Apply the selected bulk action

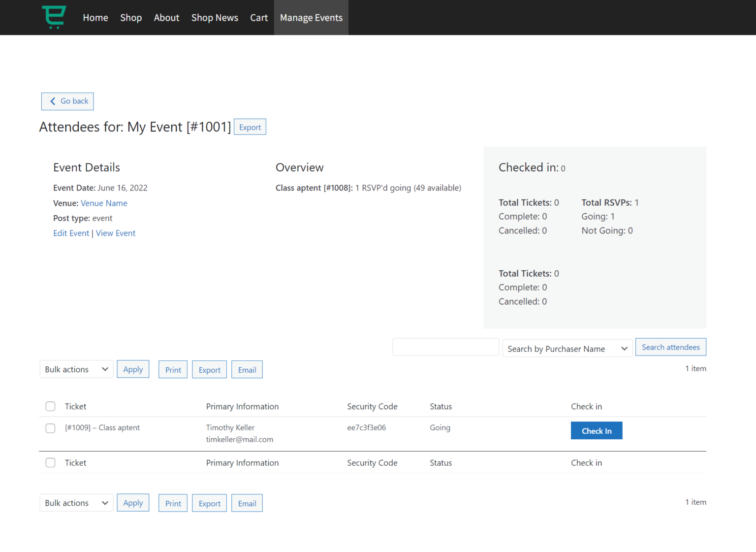133,369
